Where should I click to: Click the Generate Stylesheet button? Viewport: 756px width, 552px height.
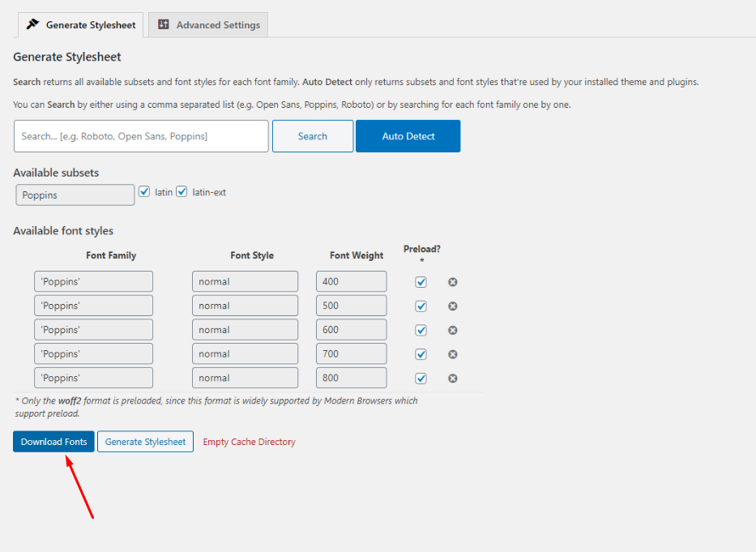point(145,442)
